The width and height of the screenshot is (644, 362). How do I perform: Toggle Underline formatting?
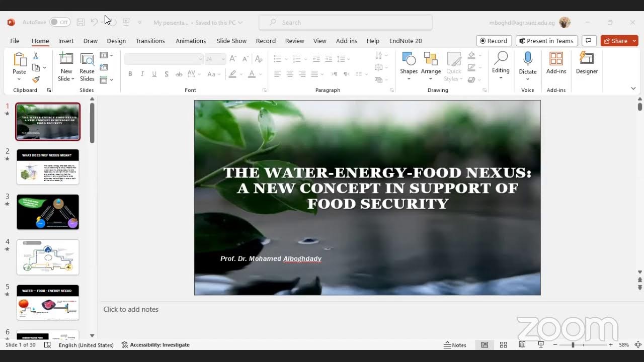tap(154, 74)
